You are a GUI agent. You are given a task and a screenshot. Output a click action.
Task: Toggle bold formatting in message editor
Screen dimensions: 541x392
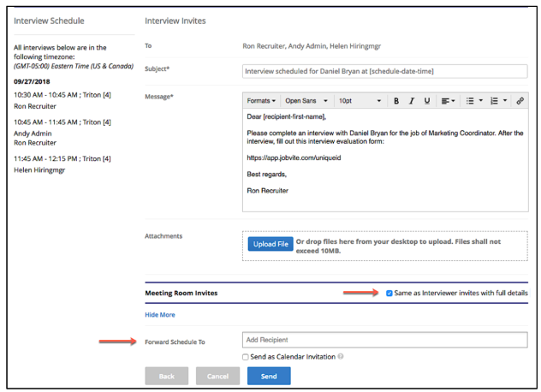click(x=396, y=101)
